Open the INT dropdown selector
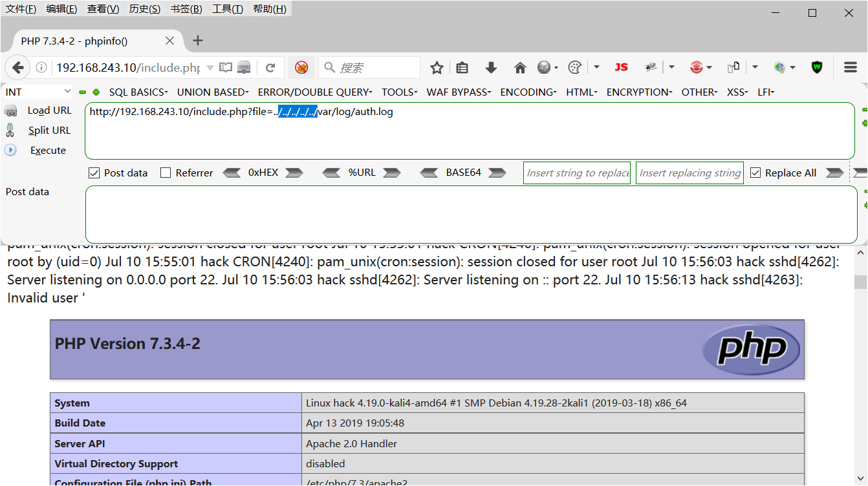The image size is (868, 486). tap(38, 92)
